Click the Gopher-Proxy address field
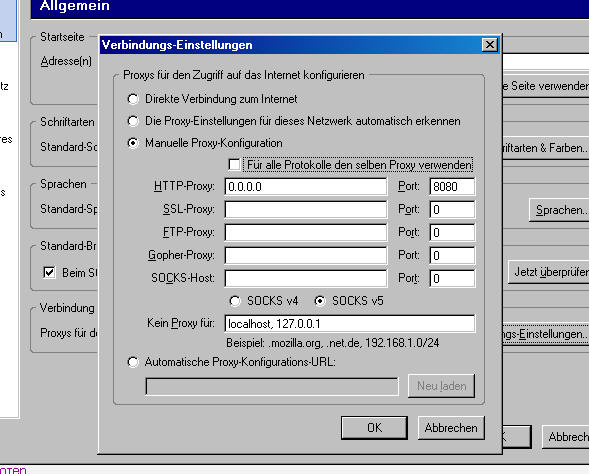Screen dimensions: 589x474 tap(305, 255)
